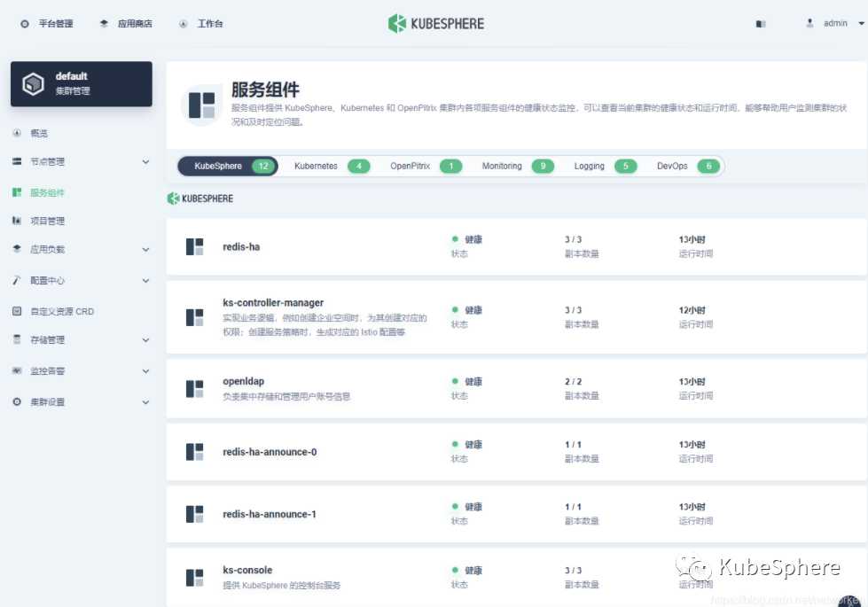Open 自定义资源 CRD from the sidebar
The image size is (868, 607).
pyautogui.click(x=18, y=311)
